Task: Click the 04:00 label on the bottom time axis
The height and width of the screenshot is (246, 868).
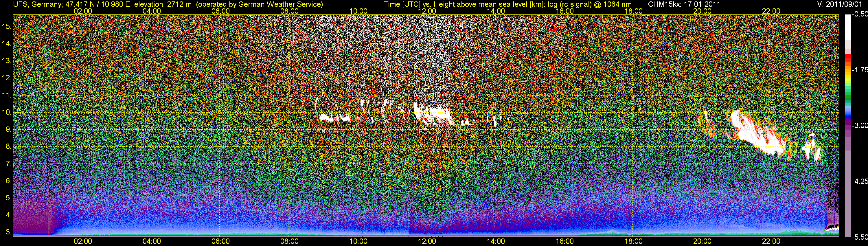Action: point(152,241)
